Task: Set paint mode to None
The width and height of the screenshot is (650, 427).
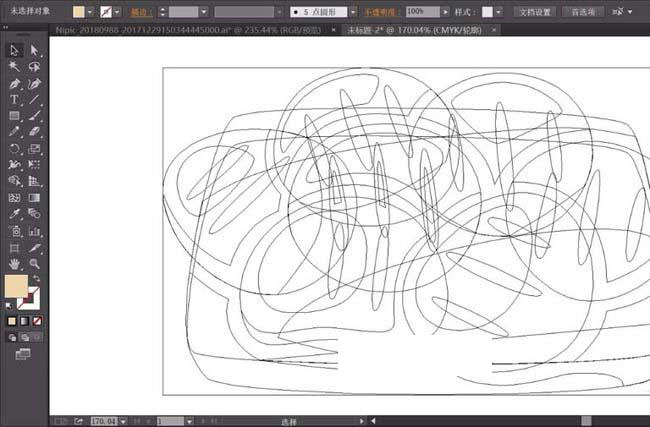Action: (x=37, y=321)
